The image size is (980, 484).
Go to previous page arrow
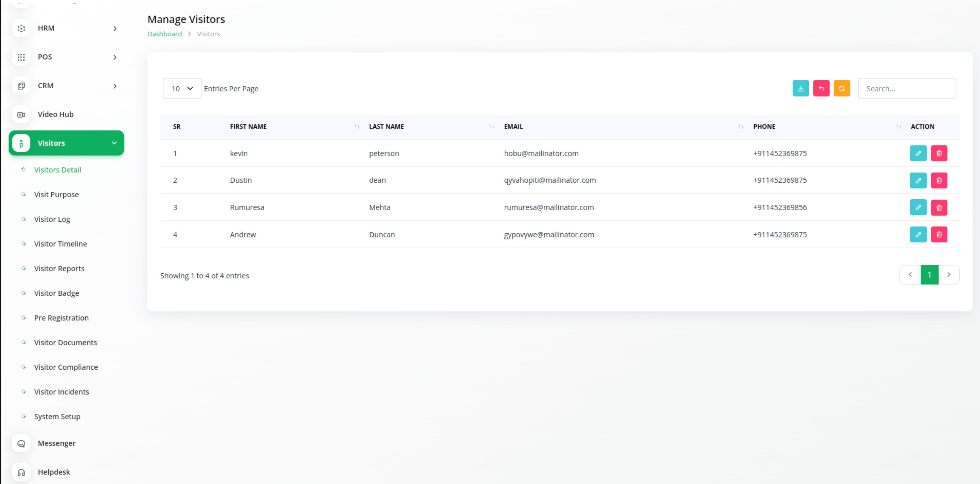click(910, 275)
